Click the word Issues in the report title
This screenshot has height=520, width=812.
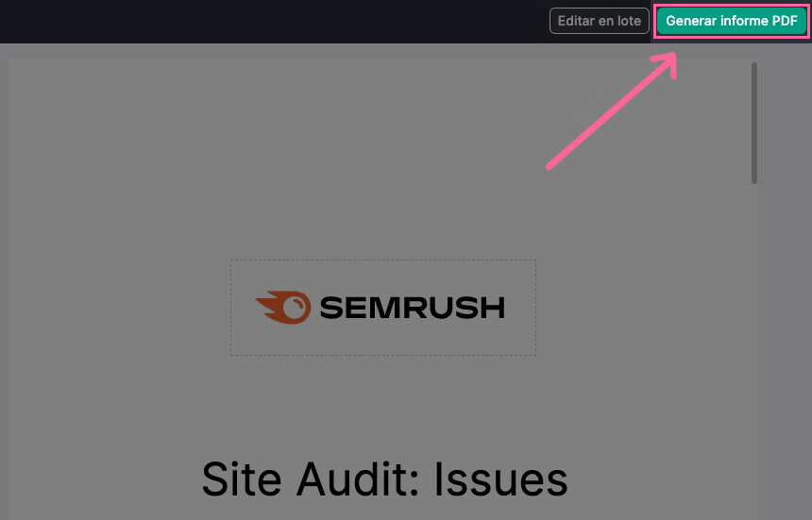500,480
